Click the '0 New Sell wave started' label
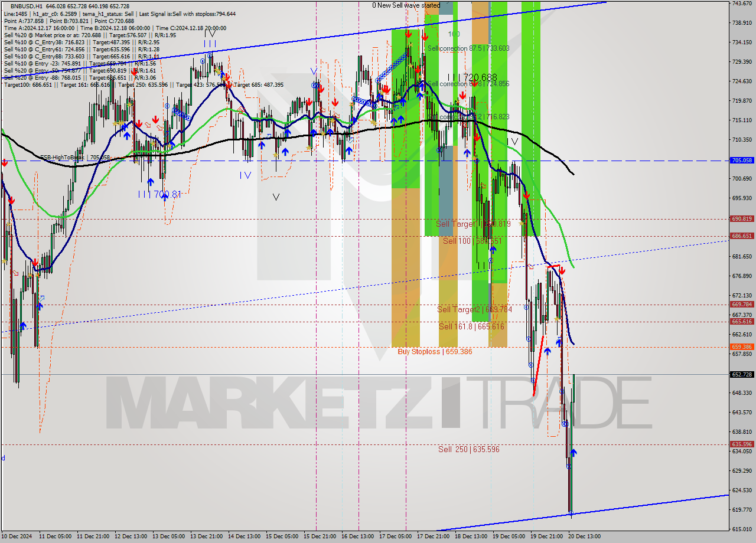Screen dimensions: 756x543 (x=406, y=5)
